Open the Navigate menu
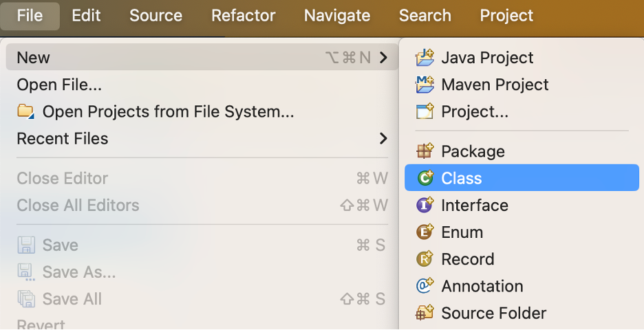 click(x=336, y=15)
